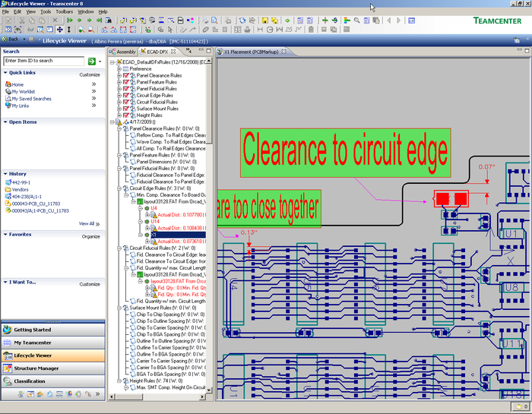Click the grayed-out Cut scissors icon
Image resolution: width=532 pixels, height=414 pixels.
coord(22,21)
